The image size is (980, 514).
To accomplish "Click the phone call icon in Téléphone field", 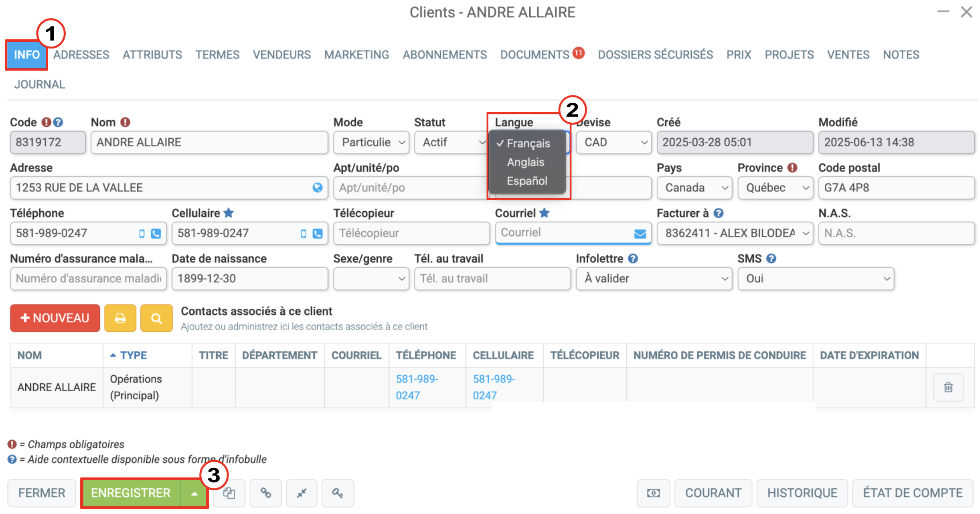I will point(156,233).
